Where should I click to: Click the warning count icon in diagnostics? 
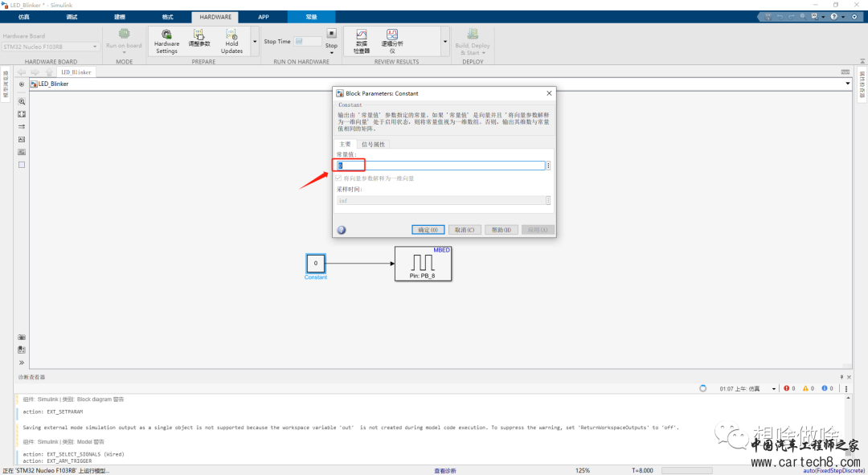[805, 389]
